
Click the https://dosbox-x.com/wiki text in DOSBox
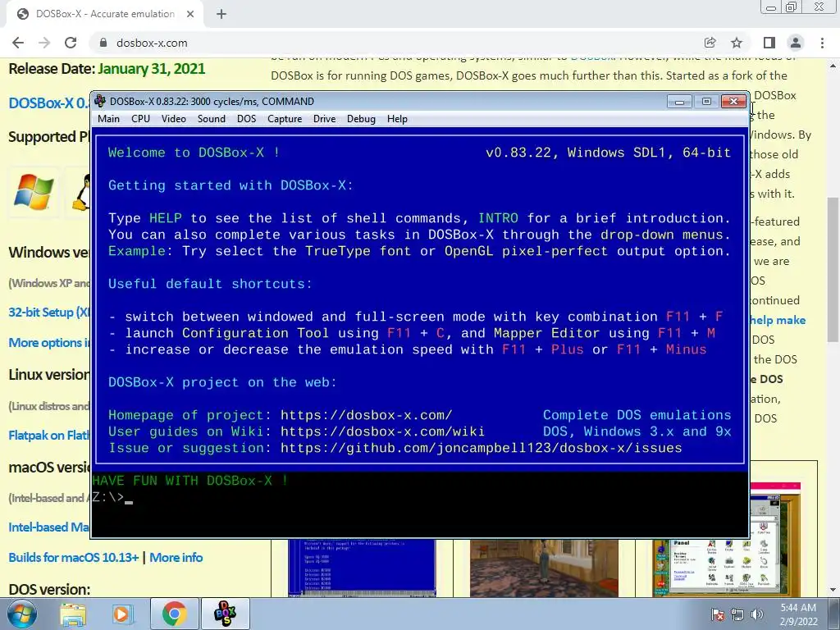click(x=382, y=431)
